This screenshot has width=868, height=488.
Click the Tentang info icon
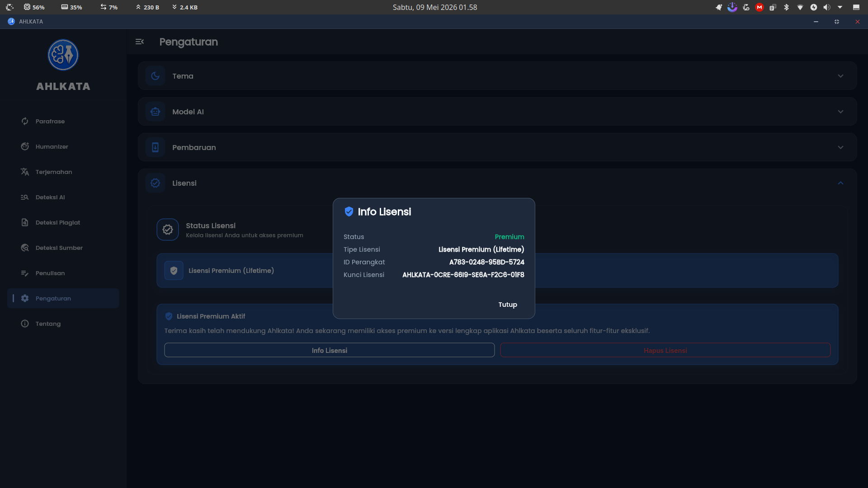25,324
